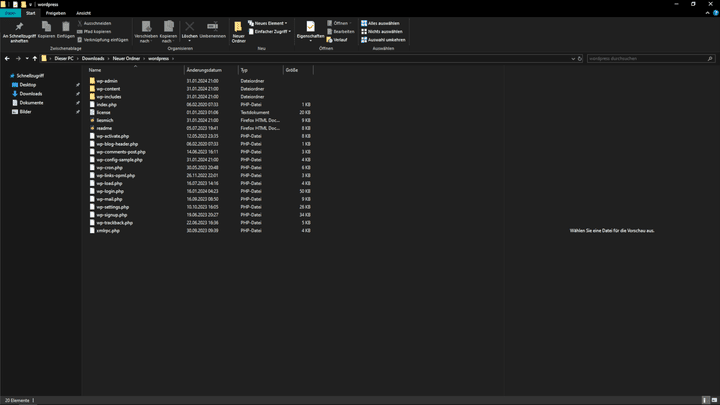Click the Downloads breadcrumb in address bar
Viewport: 720px width, 405px height.
93,59
